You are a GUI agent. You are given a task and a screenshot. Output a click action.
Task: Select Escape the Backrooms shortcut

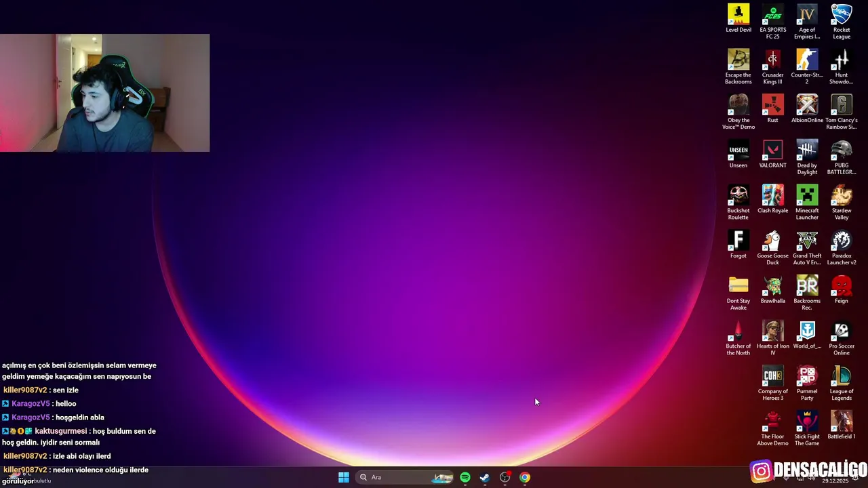coord(738,67)
